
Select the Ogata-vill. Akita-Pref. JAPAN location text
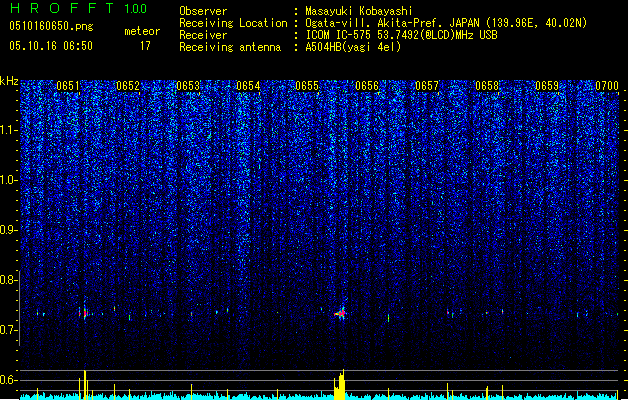[446, 23]
